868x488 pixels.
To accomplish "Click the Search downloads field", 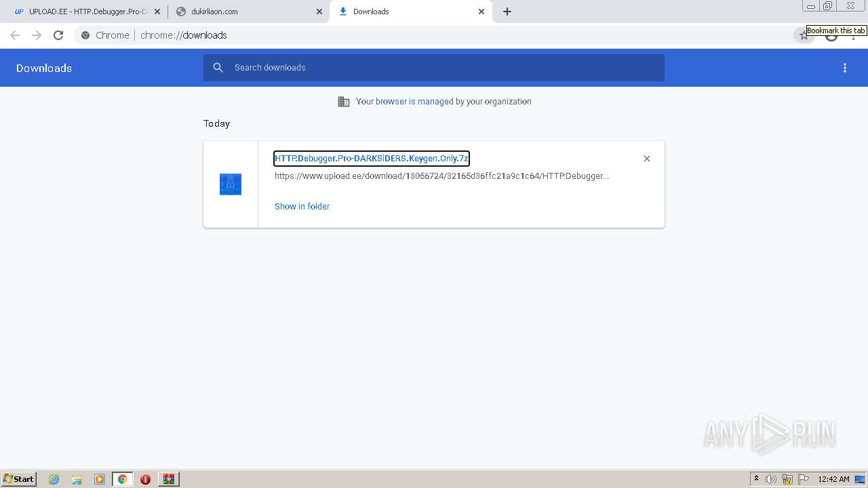I will [434, 68].
